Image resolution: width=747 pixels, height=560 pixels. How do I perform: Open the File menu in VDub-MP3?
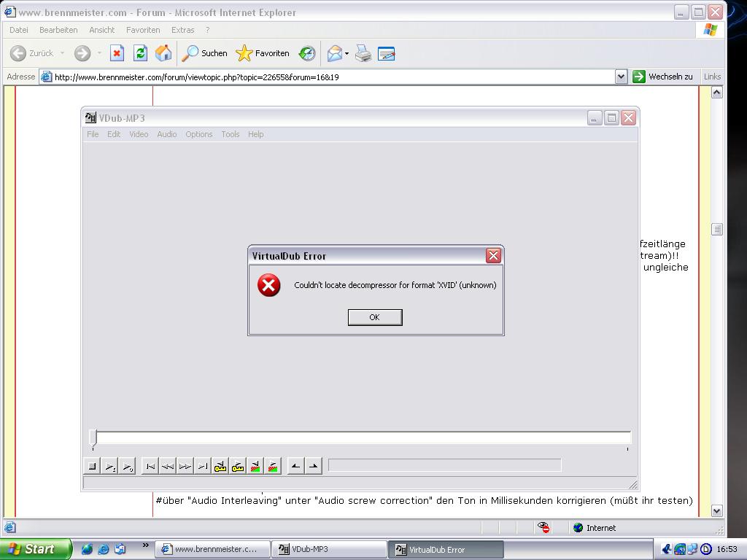click(93, 134)
